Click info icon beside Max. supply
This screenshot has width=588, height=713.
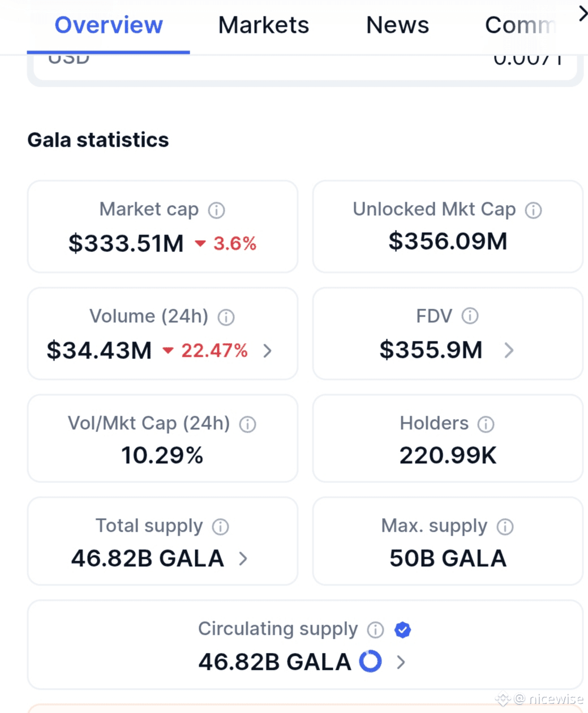505,527
